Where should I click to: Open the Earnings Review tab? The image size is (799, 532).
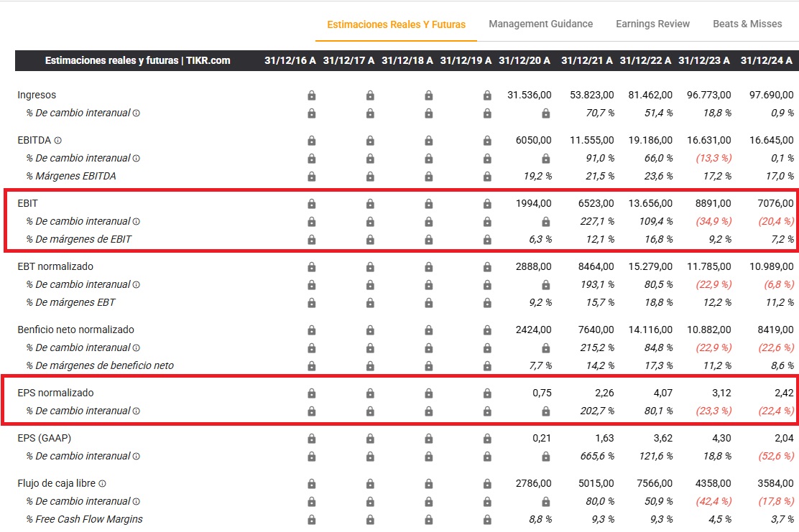(x=652, y=24)
